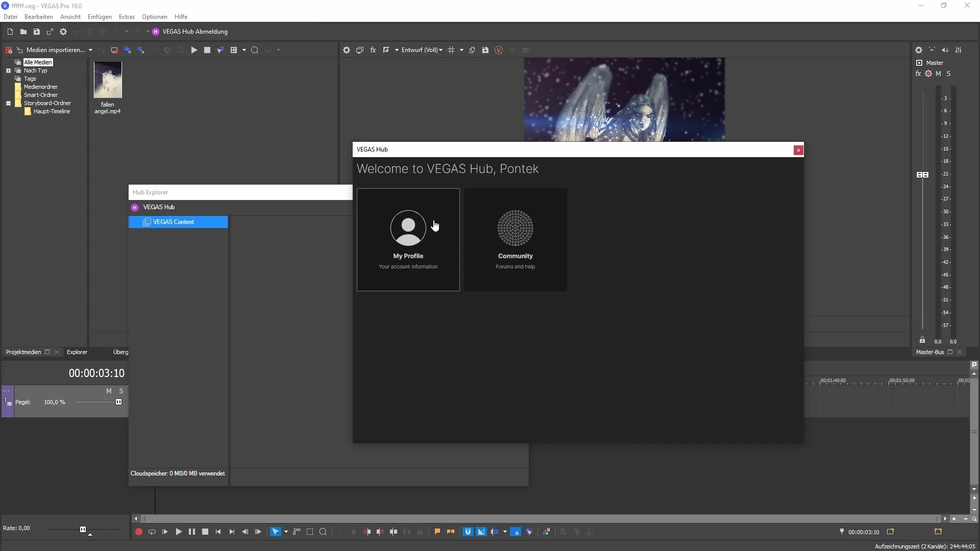980x551 pixels.
Task: Solo track using S toggle button
Action: click(x=120, y=390)
